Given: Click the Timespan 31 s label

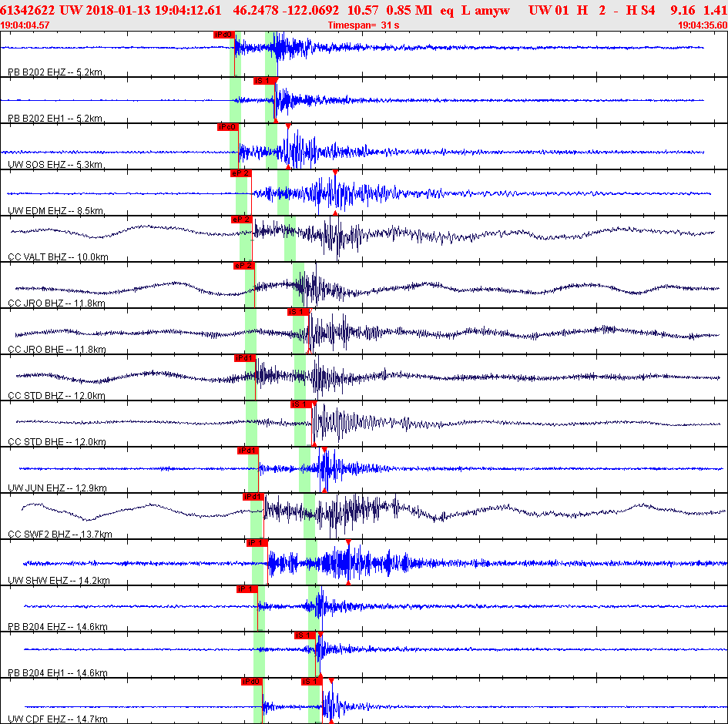Looking at the screenshot, I should point(363,25).
